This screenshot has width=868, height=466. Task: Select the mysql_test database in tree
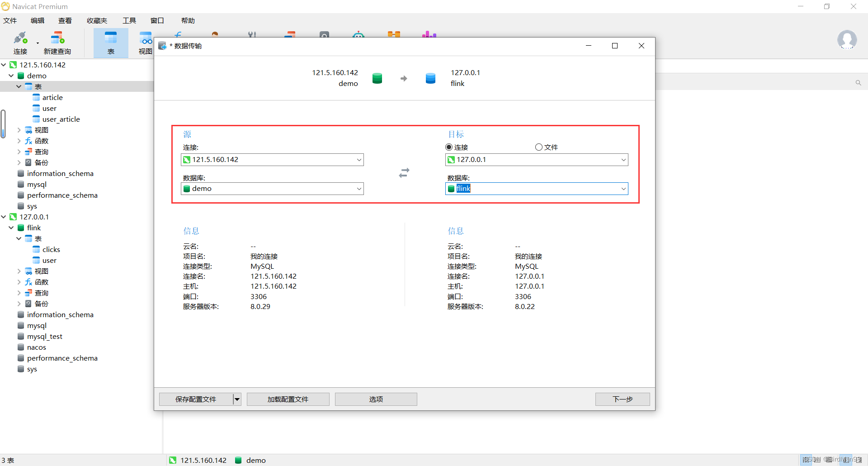pos(44,336)
